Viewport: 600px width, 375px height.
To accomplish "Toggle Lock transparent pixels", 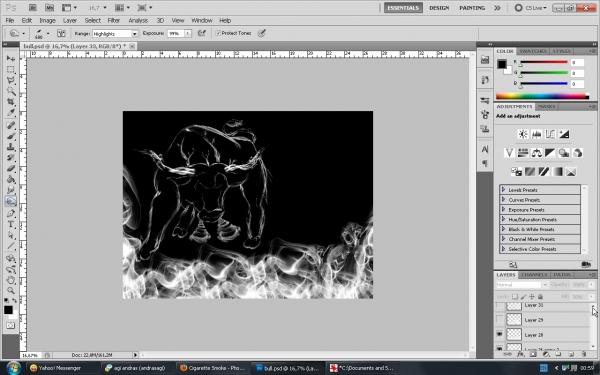I will [515, 297].
